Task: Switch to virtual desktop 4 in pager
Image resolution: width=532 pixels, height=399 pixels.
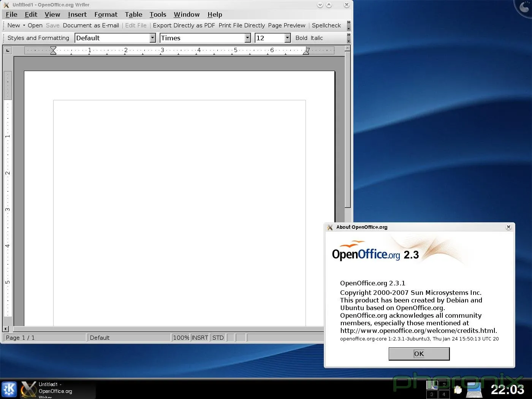Action: coord(444,394)
